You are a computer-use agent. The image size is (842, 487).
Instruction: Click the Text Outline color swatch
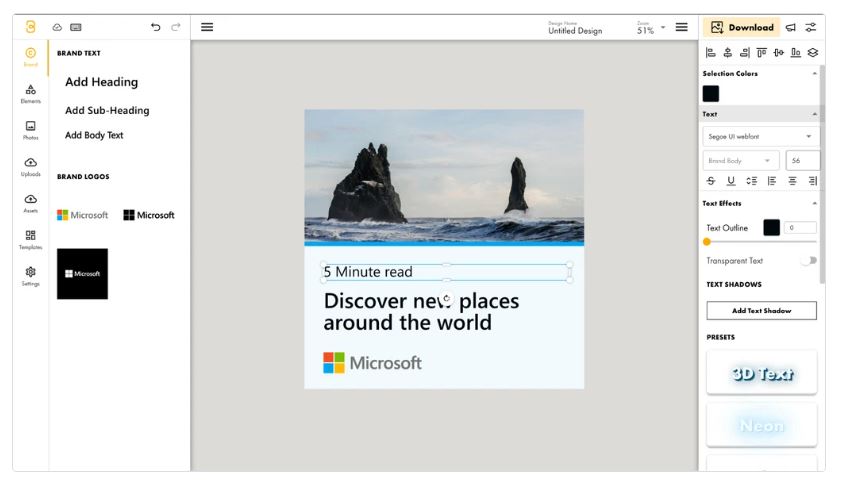[772, 228]
